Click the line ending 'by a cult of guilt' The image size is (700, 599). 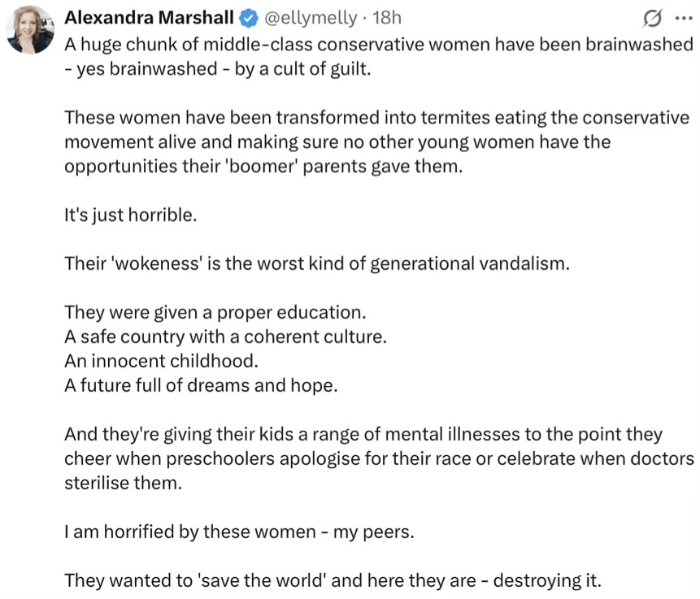click(x=218, y=69)
